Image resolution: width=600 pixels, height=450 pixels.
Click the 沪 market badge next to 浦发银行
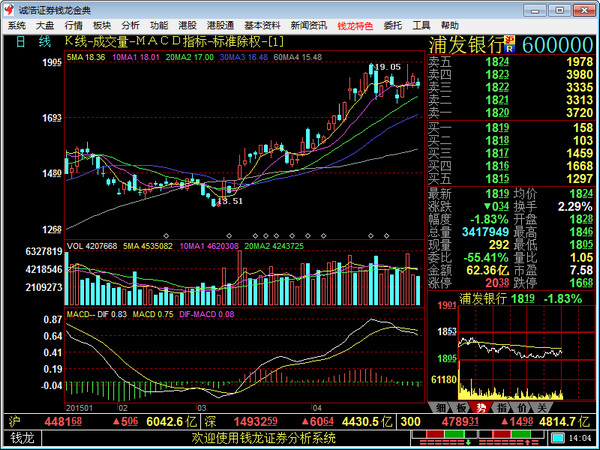pos(510,40)
